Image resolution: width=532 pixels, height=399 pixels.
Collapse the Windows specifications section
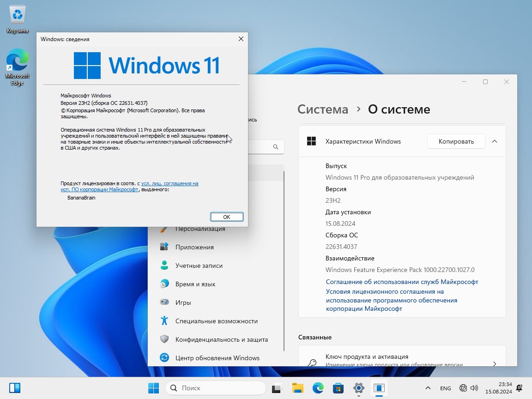click(x=495, y=141)
